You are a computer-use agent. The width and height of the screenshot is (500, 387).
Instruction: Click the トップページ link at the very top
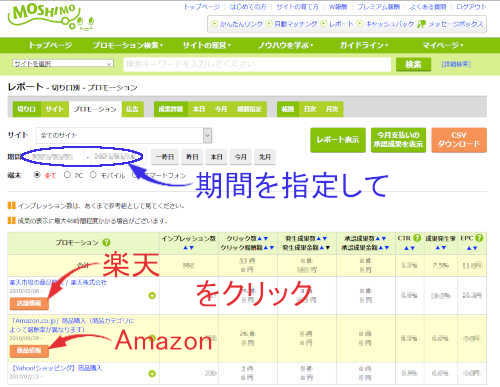(202, 7)
